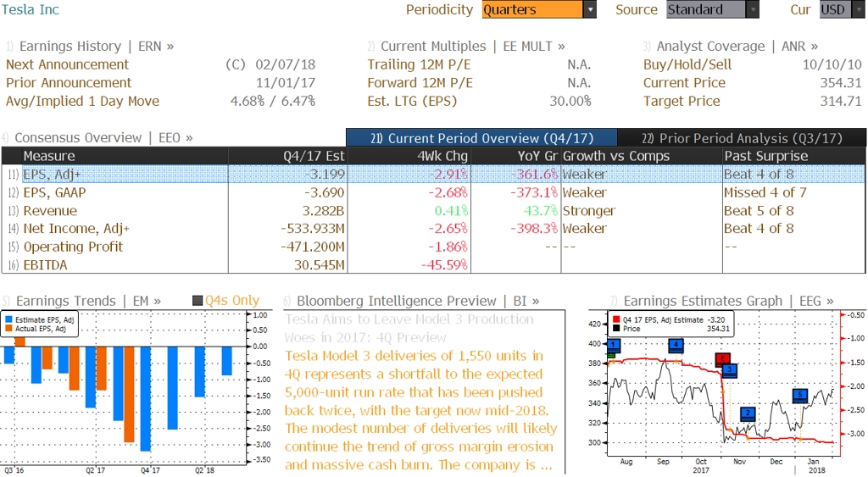Select the Operating Profit row
The height and width of the screenshot is (477, 868).
pyautogui.click(x=433, y=247)
